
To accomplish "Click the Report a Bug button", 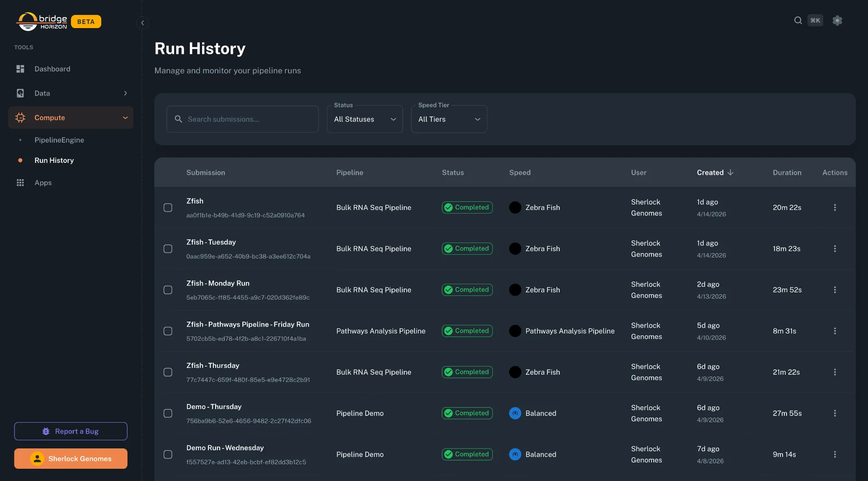I will [71, 431].
